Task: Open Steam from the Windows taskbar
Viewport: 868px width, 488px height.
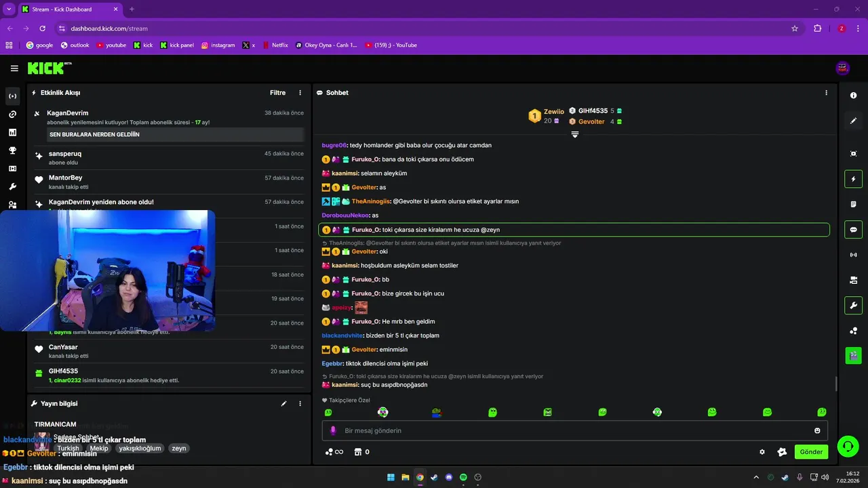Action: click(x=434, y=477)
